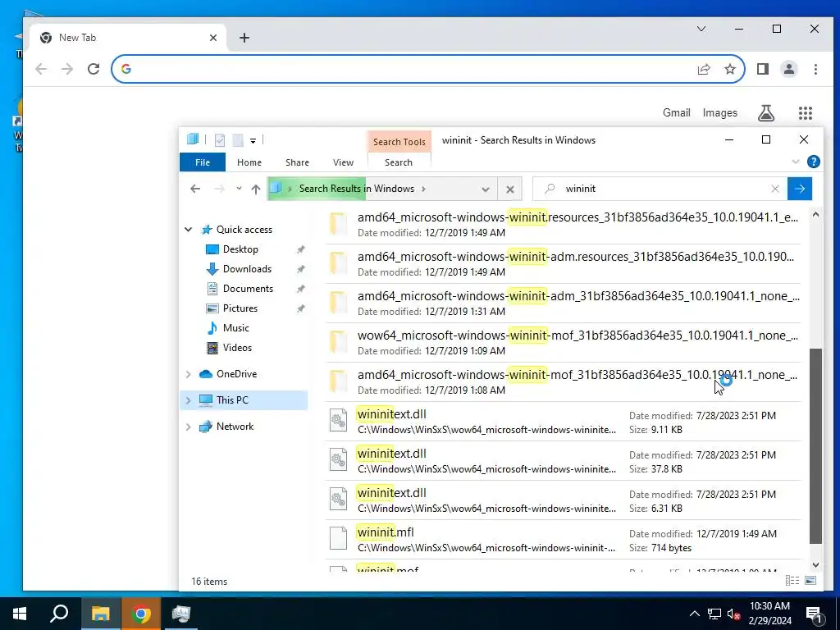Open Chrome three-dot menu
The width and height of the screenshot is (840, 630).
coord(815,69)
